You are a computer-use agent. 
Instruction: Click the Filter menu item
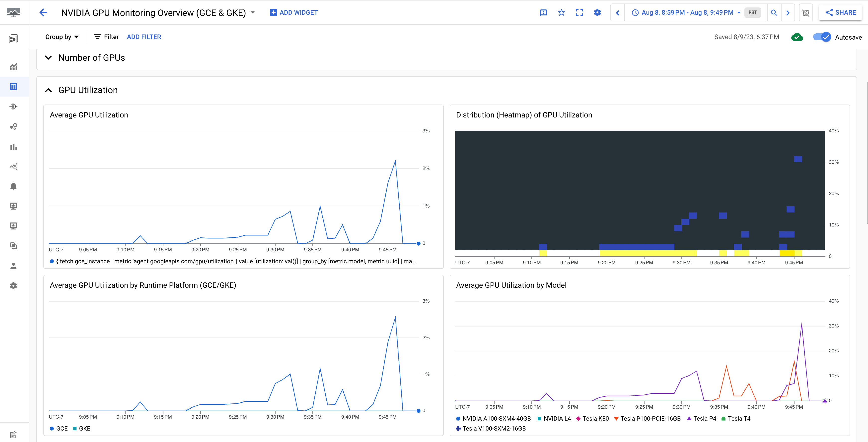[x=107, y=37]
